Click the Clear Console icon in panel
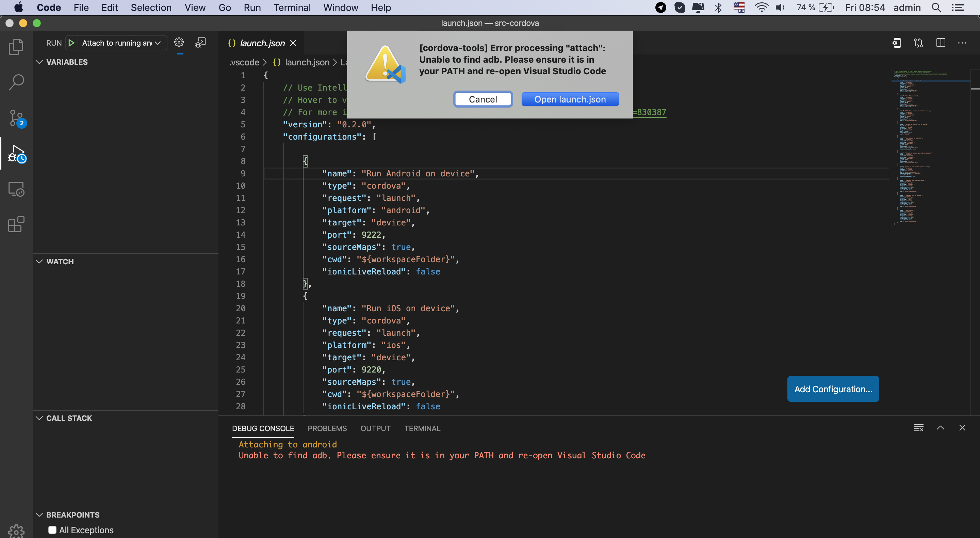This screenshot has width=980, height=538. [x=919, y=428]
